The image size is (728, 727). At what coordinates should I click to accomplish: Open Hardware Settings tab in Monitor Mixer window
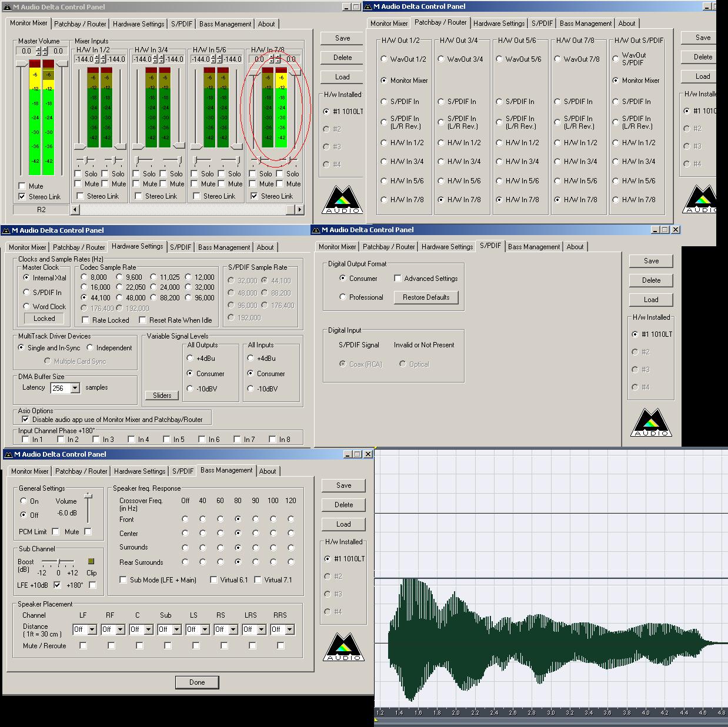point(139,24)
